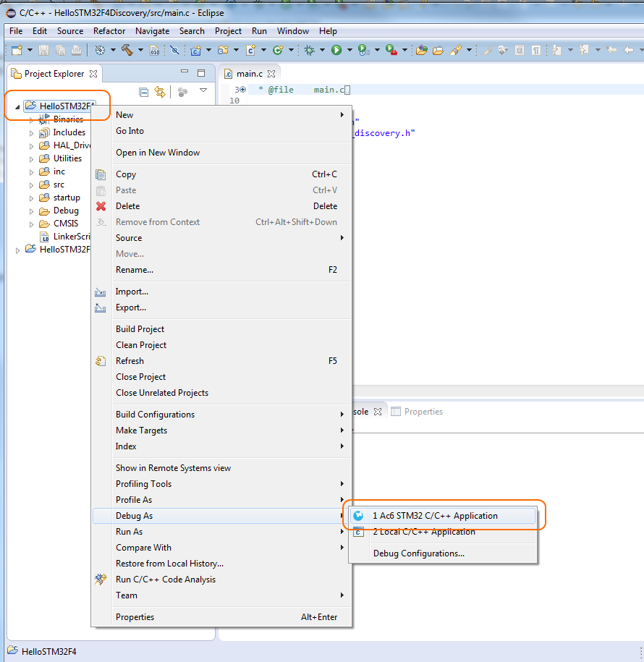Choose Build Project from context menu
644x662 pixels.
140,329
